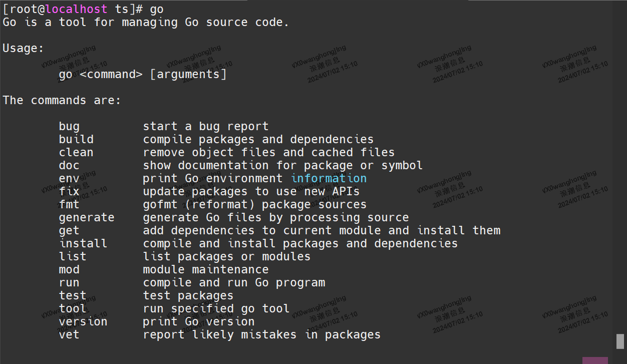Select the "fmt" command text
Screen dimensions: 627x364
(x=69, y=204)
